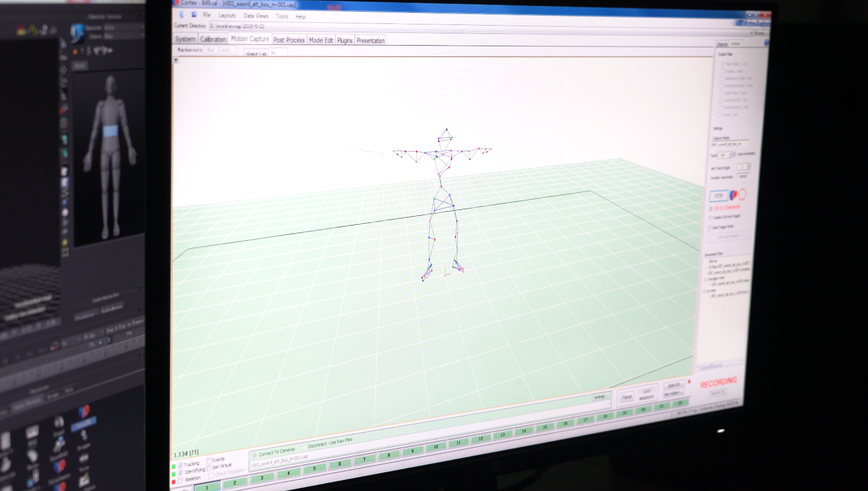Select camera button 7
This screenshot has height=491, width=868.
365,459
